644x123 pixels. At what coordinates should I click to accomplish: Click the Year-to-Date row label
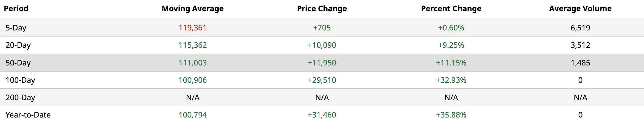(x=28, y=115)
